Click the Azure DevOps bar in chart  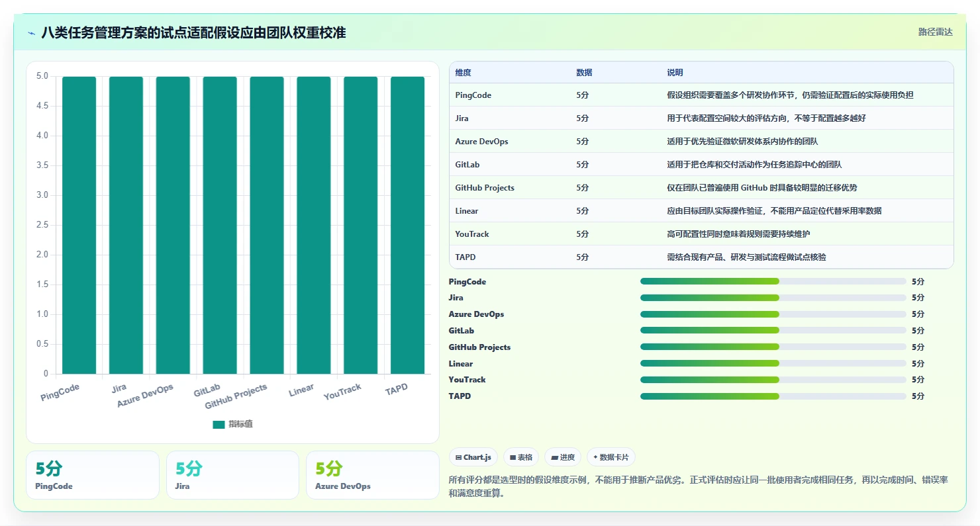point(173,225)
